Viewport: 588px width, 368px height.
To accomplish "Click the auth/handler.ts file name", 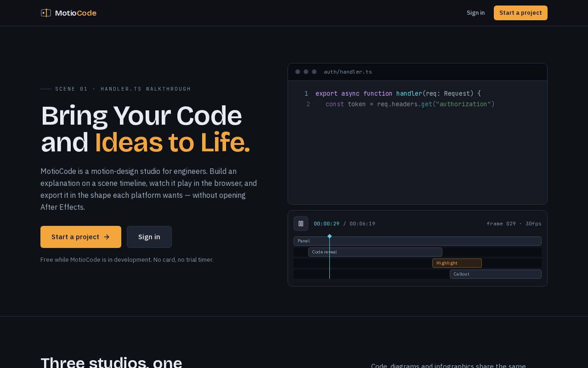I will coord(348,72).
